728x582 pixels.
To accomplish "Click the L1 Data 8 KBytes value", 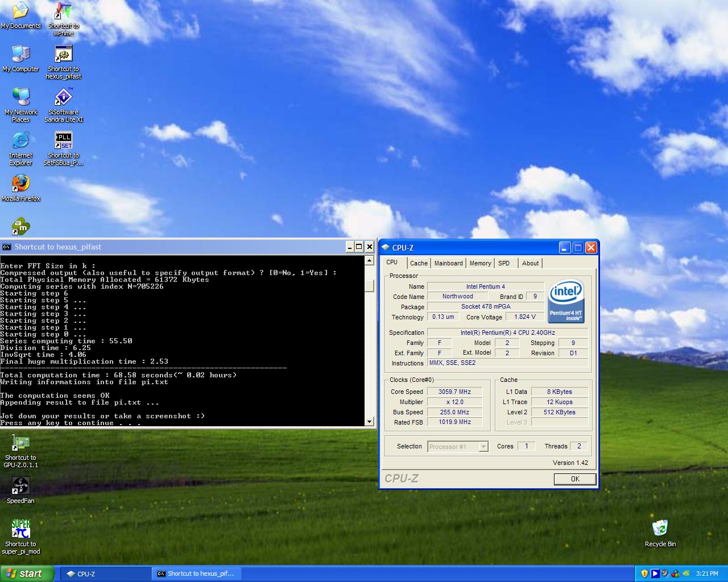I will point(559,392).
